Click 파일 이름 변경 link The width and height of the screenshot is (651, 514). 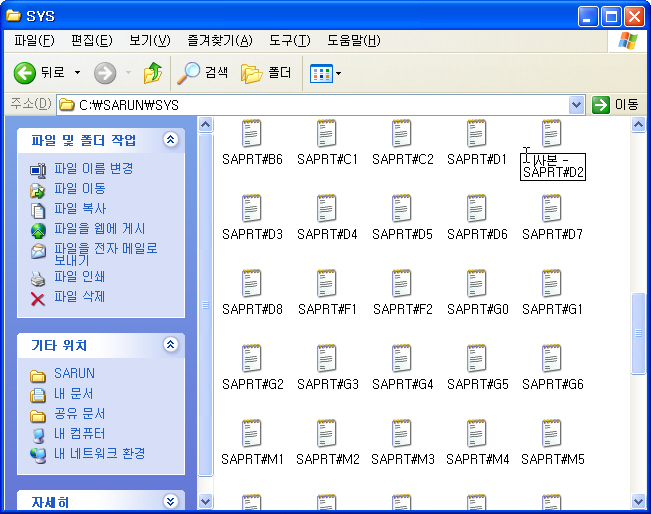click(94, 169)
